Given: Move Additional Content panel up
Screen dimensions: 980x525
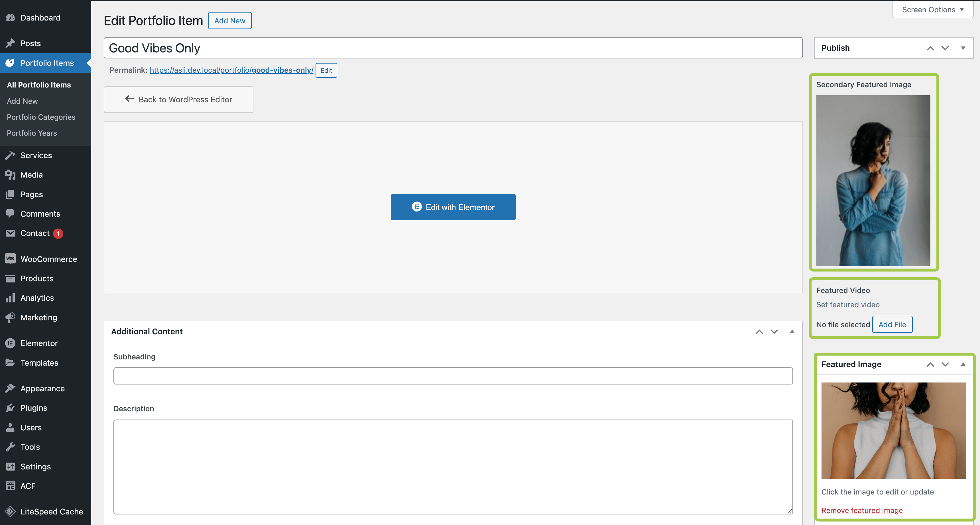Looking at the screenshot, I should point(759,332).
